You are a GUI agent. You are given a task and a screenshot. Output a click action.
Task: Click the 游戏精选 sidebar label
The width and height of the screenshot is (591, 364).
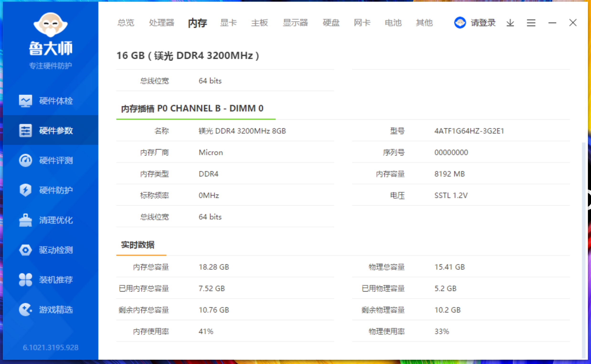tap(56, 310)
